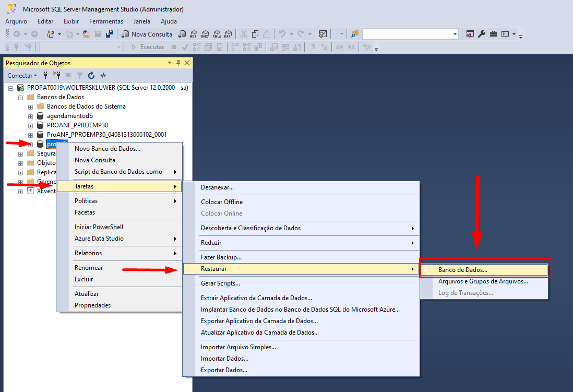
Task: Open the Editar menu
Action: pyautogui.click(x=45, y=21)
